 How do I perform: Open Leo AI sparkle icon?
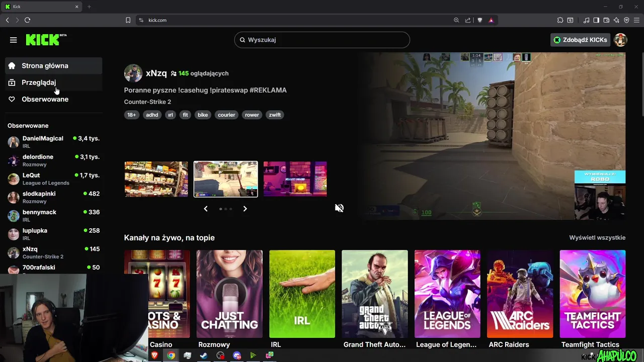[616, 20]
